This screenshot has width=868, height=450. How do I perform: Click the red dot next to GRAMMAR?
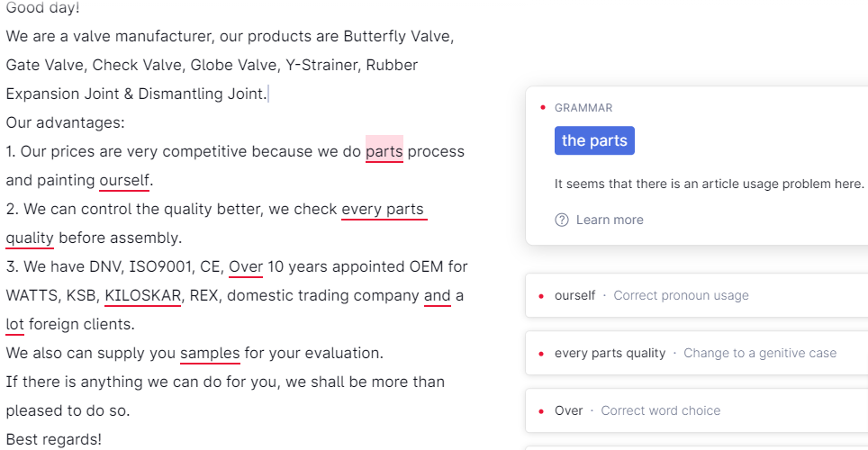543,108
